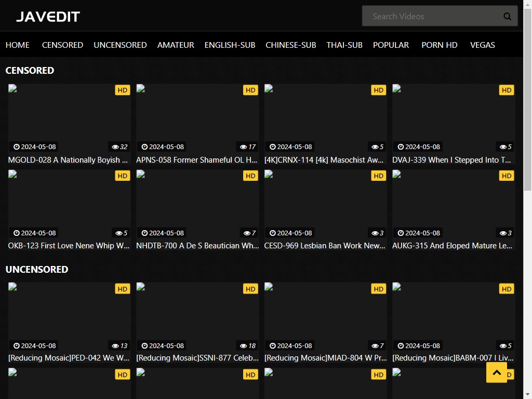Click the HD badge on MGOLD-028
The width and height of the screenshot is (532, 399).
point(122,90)
